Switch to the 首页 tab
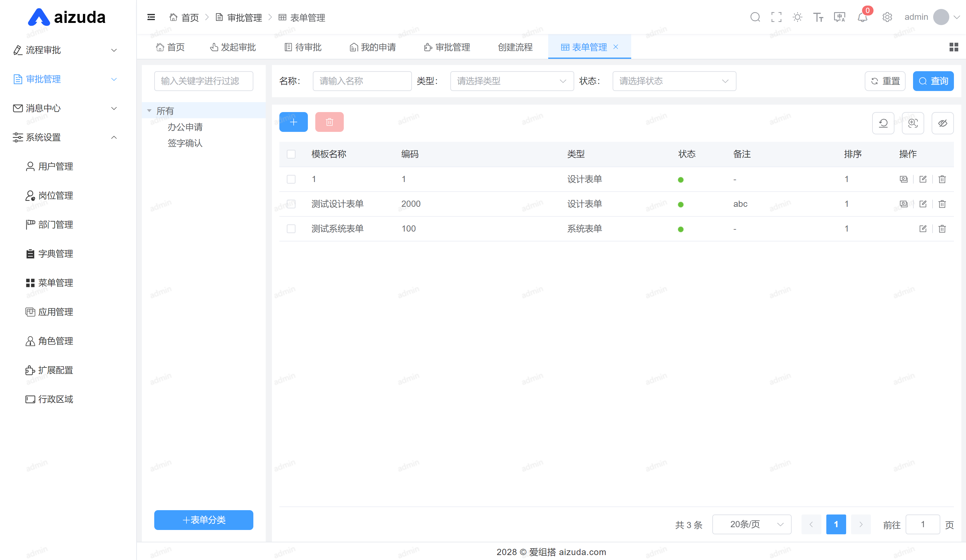The height and width of the screenshot is (560, 966). (x=170, y=47)
